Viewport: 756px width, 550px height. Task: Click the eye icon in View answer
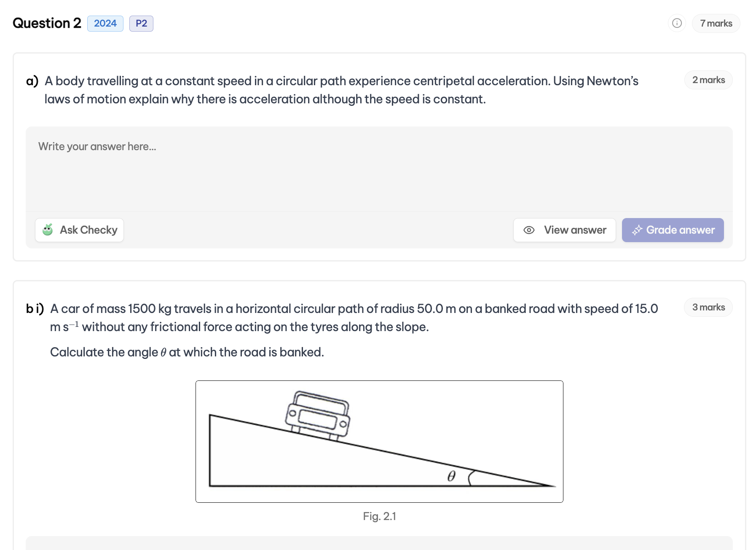[x=529, y=230]
